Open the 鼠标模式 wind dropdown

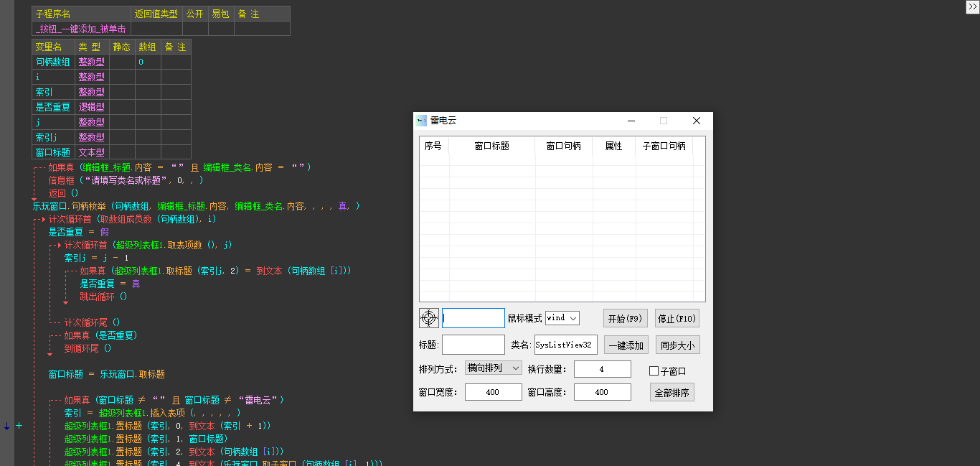562,318
